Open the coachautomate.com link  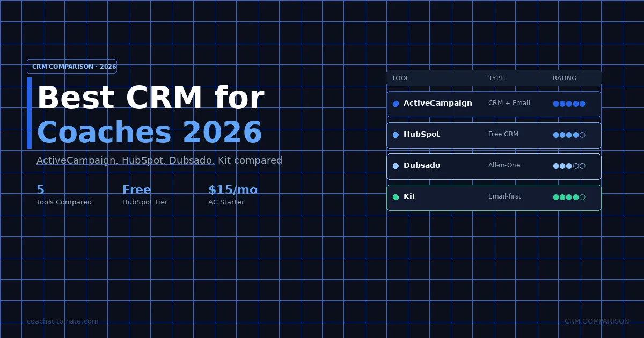click(x=62, y=321)
